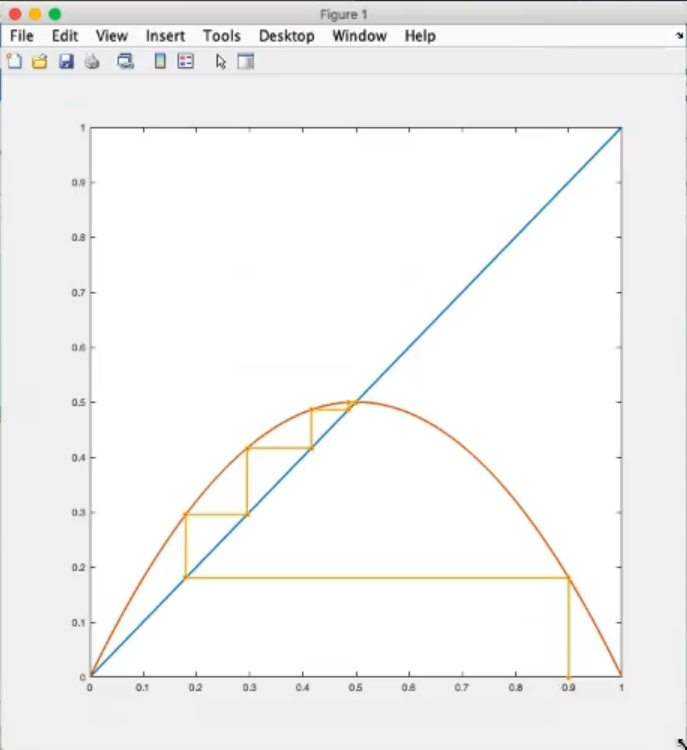Open the Desktop menu

pyautogui.click(x=286, y=36)
